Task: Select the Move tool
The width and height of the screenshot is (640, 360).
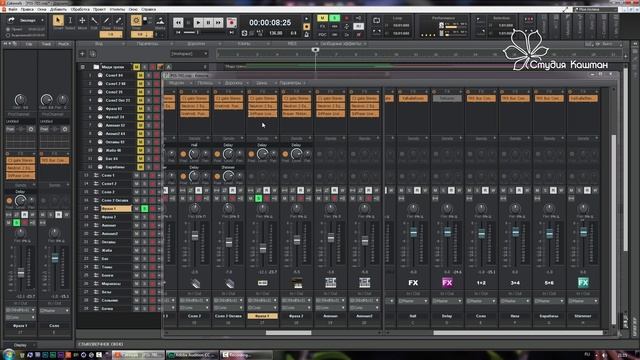Action: coord(82,20)
